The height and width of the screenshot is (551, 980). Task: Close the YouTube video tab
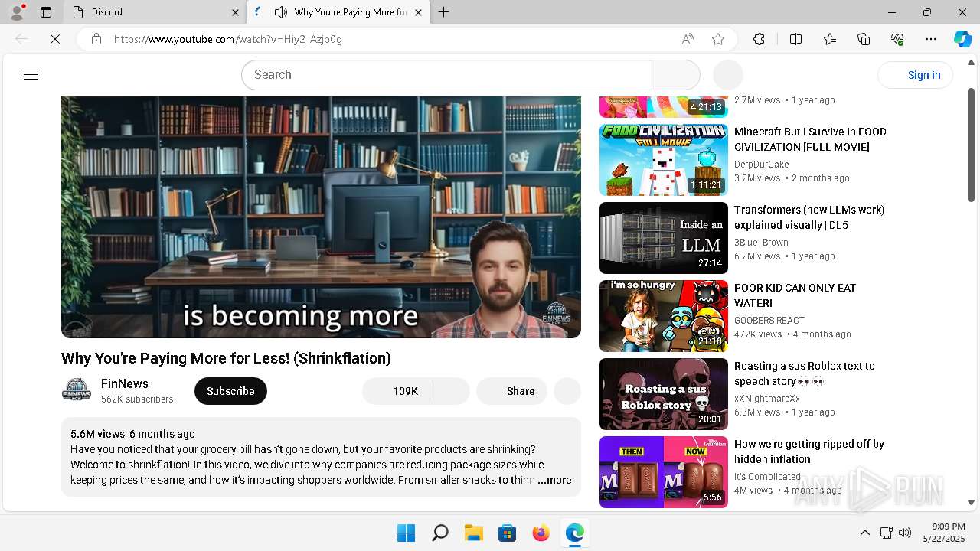pos(418,12)
